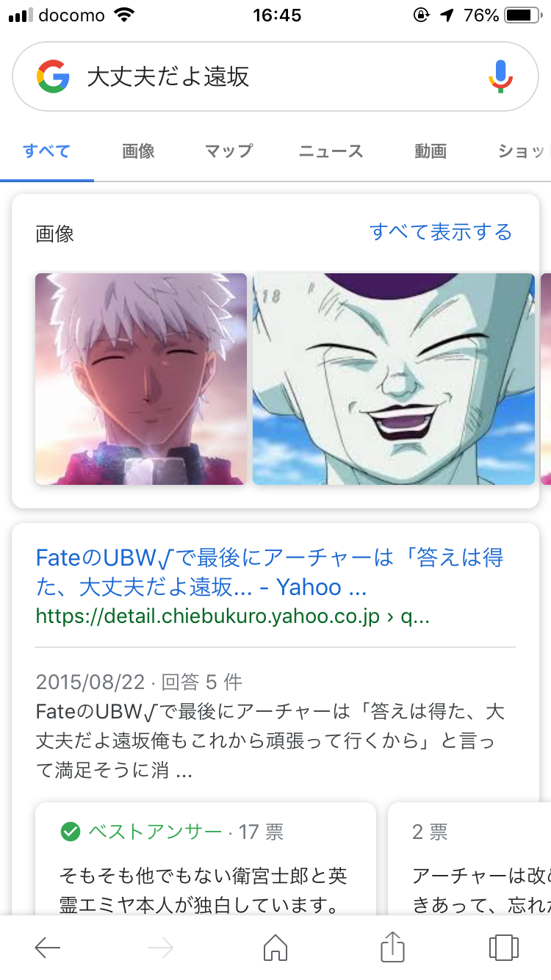Open the Frieza laughing image thumbnail
Viewport: 551px width, 980px height.
click(x=394, y=379)
